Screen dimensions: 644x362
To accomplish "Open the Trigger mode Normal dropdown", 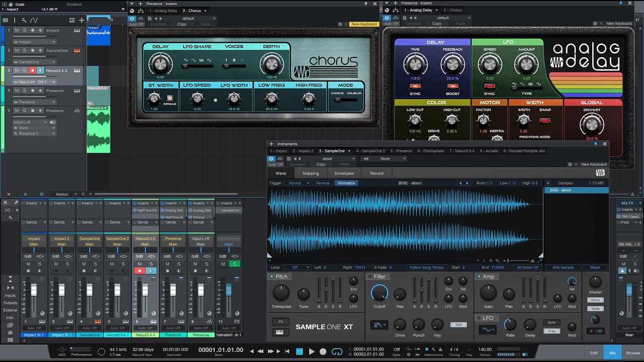I will point(298,183).
